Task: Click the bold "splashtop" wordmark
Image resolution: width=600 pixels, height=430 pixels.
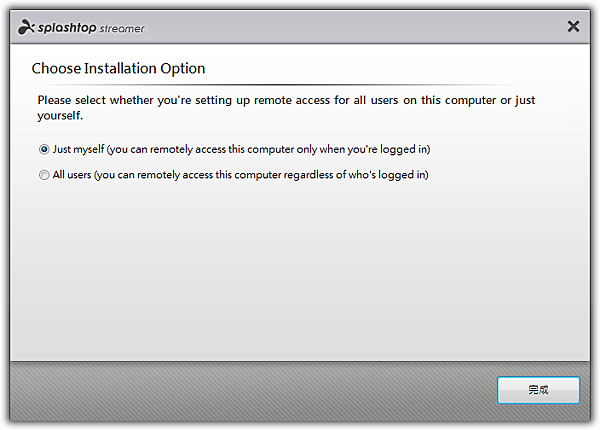Action: [x=67, y=28]
